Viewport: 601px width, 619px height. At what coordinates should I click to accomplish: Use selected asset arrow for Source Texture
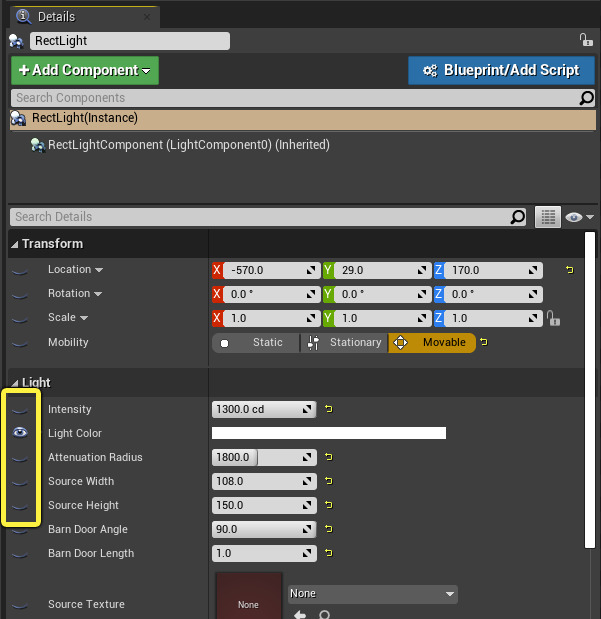tap(300, 614)
